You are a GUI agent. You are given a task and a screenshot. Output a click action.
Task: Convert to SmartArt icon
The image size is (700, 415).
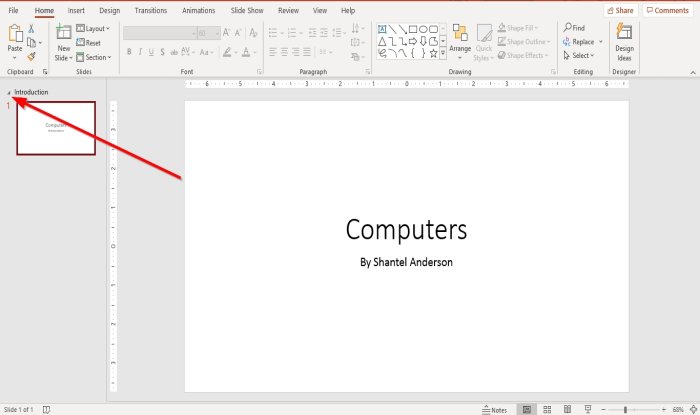coord(358,57)
